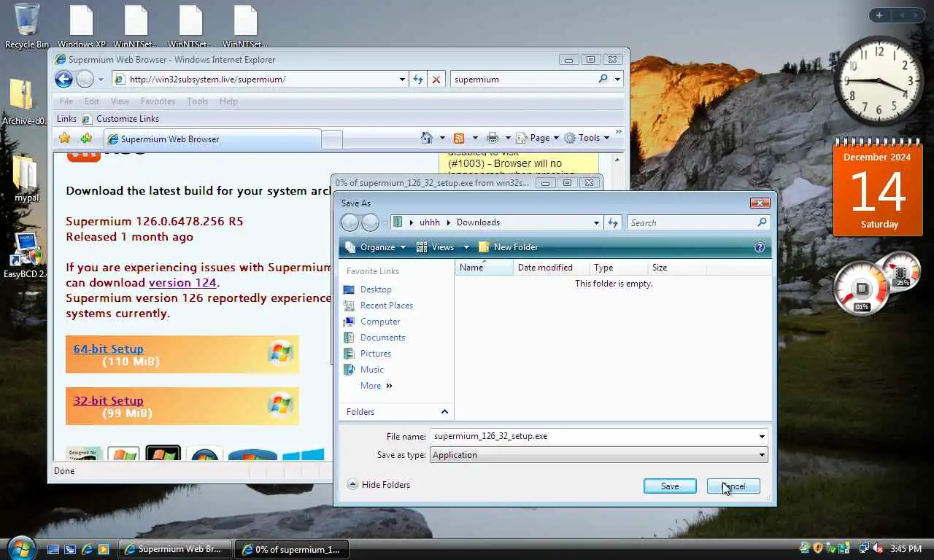Open the address bar dropdown arrow
The image size is (934, 560).
click(x=402, y=79)
